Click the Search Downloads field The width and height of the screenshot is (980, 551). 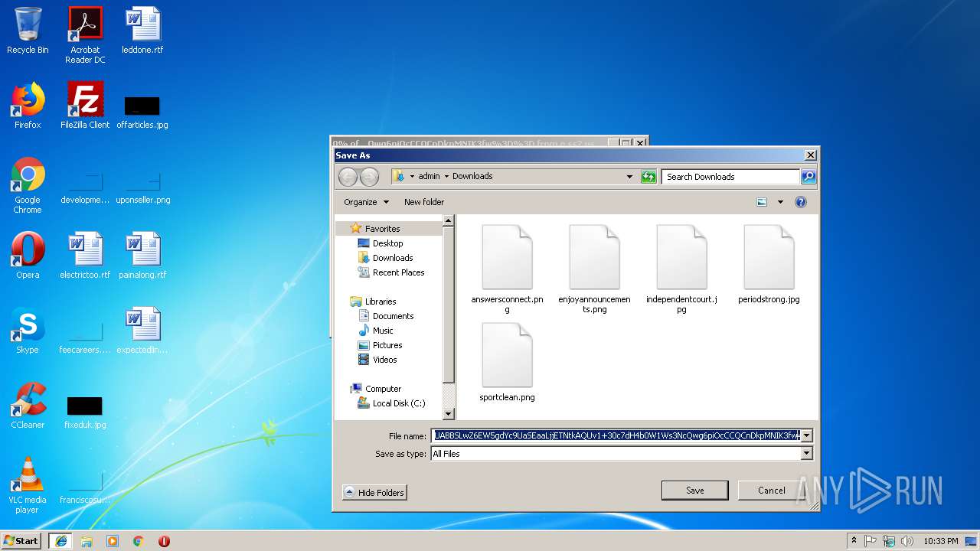coord(730,177)
